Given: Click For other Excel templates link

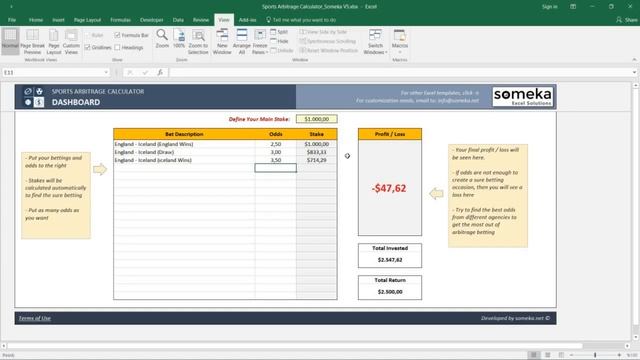Looking at the screenshot, I should (440, 93).
